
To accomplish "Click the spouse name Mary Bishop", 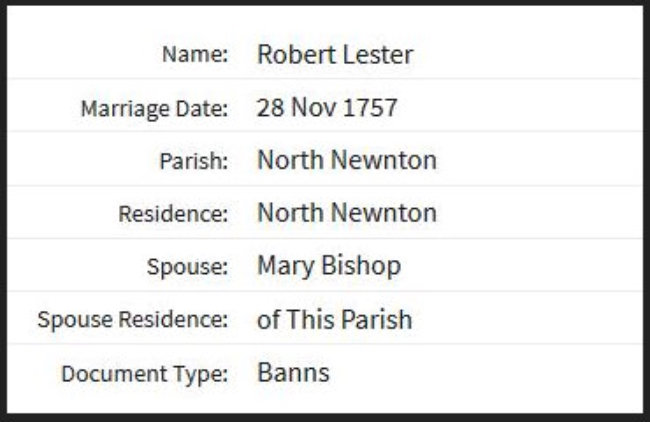I will (x=329, y=266).
